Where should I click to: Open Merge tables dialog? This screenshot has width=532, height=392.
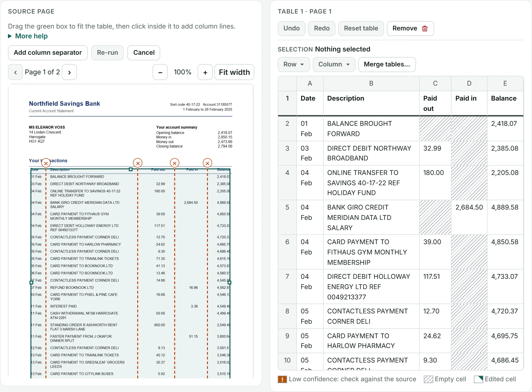(387, 64)
